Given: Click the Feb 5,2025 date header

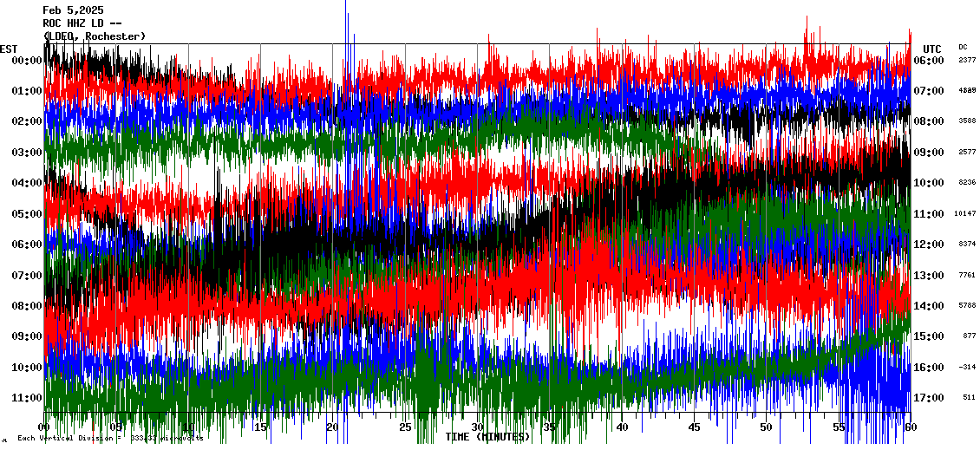Looking at the screenshot, I should tap(73, 10).
